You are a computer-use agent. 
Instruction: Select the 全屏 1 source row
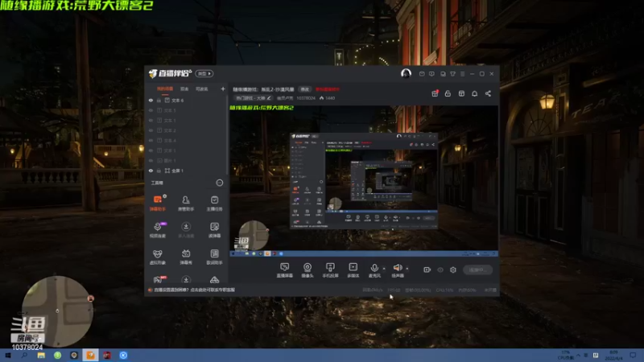click(x=186, y=171)
